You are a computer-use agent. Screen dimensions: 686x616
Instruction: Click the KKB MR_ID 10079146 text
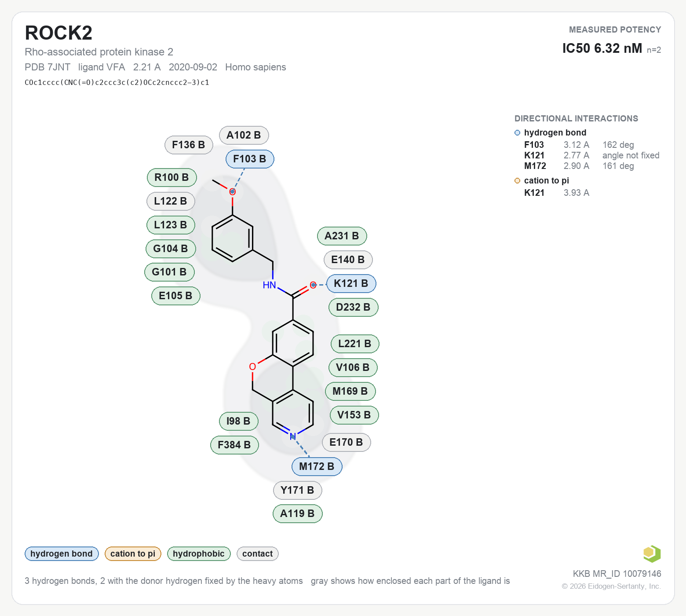[617, 574]
